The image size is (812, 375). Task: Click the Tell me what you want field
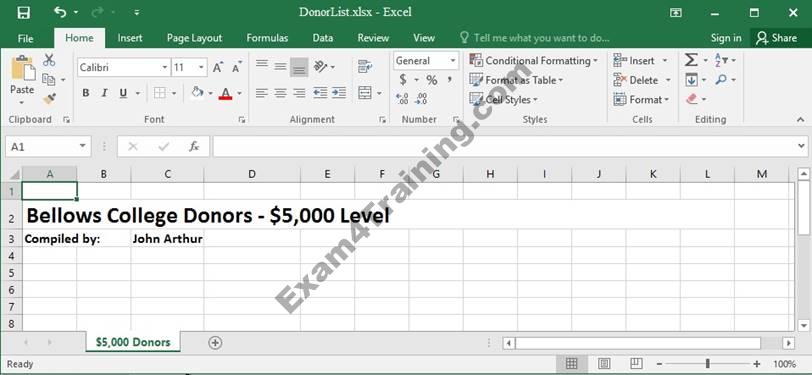tap(535, 38)
